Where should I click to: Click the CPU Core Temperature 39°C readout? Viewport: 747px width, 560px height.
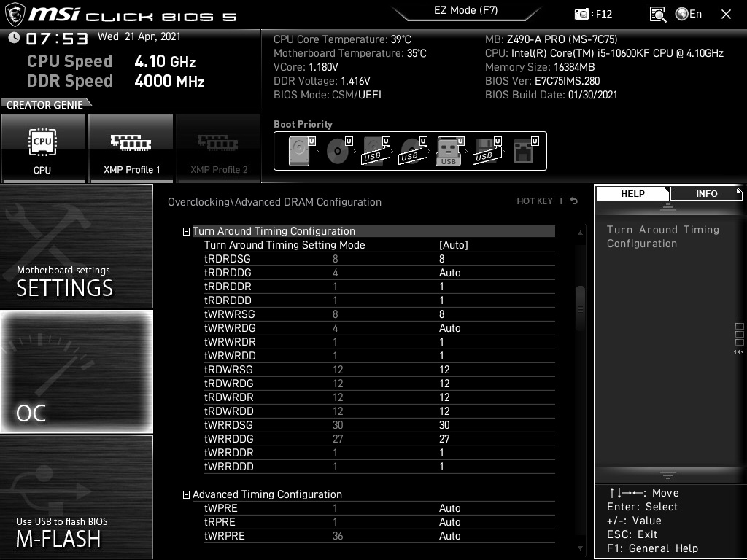342,39
